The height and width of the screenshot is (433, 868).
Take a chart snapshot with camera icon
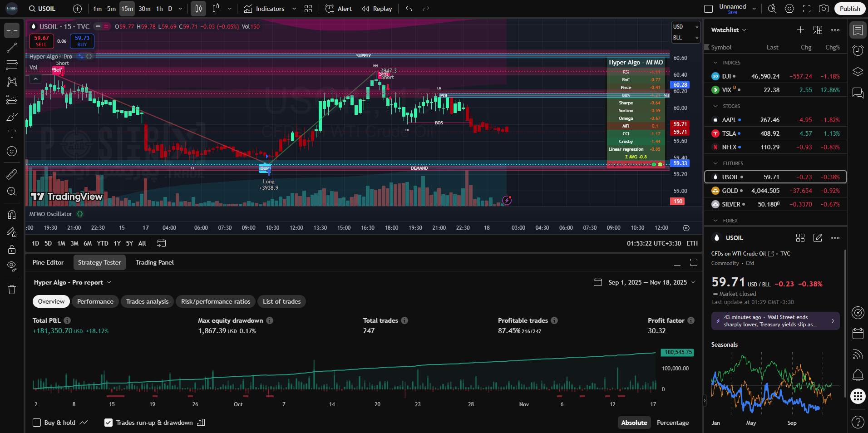(824, 9)
